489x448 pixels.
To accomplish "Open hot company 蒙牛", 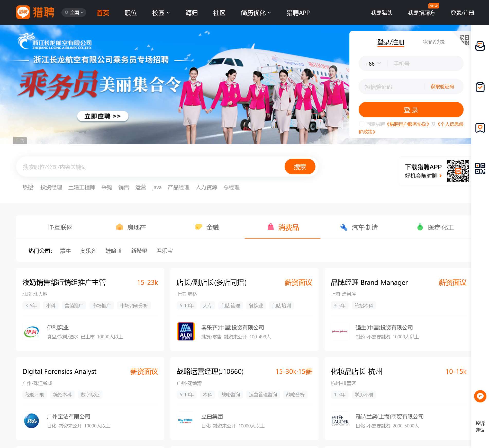I will point(65,251).
